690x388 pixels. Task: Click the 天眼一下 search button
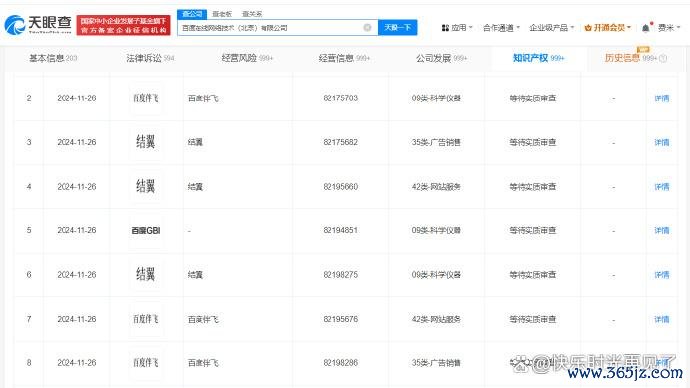coord(398,28)
